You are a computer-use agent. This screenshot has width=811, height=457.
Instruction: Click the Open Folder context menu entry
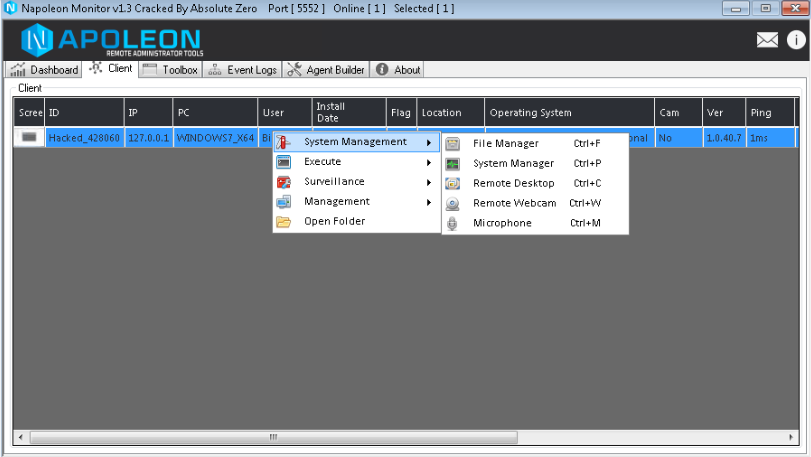click(335, 222)
